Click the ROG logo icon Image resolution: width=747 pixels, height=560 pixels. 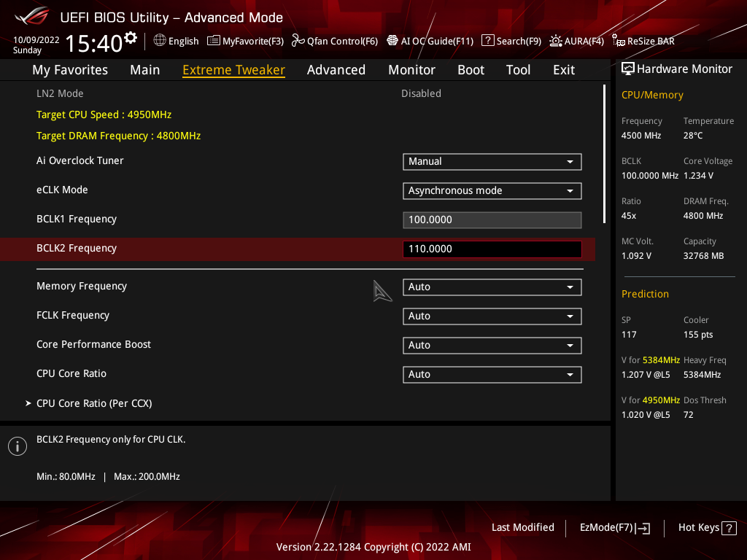[x=32, y=17]
